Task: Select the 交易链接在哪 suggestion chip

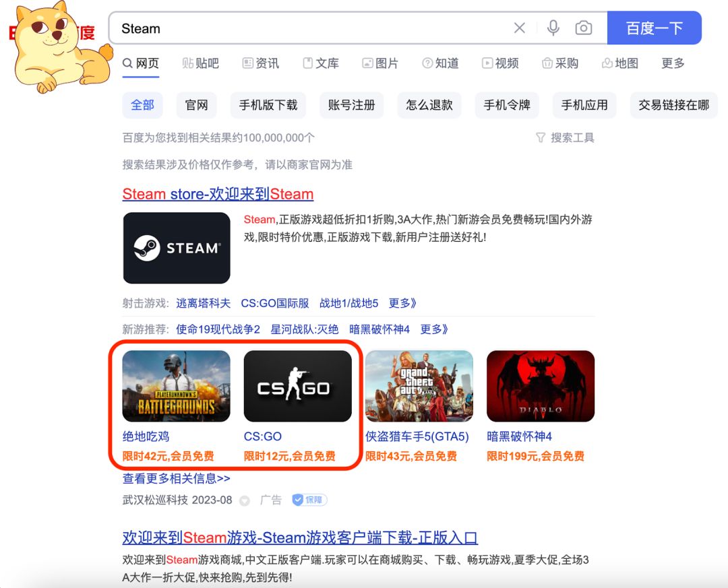Action: pyautogui.click(x=674, y=105)
